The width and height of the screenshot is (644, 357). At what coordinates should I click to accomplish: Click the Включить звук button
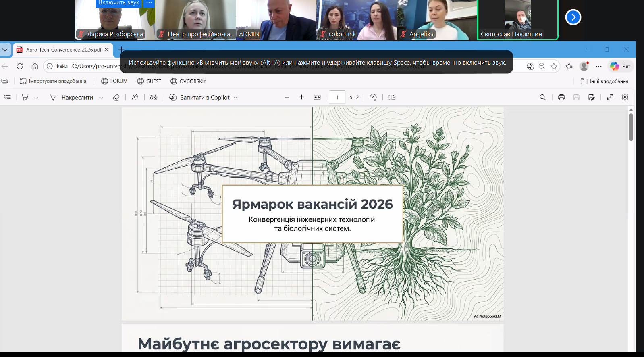[x=119, y=3]
